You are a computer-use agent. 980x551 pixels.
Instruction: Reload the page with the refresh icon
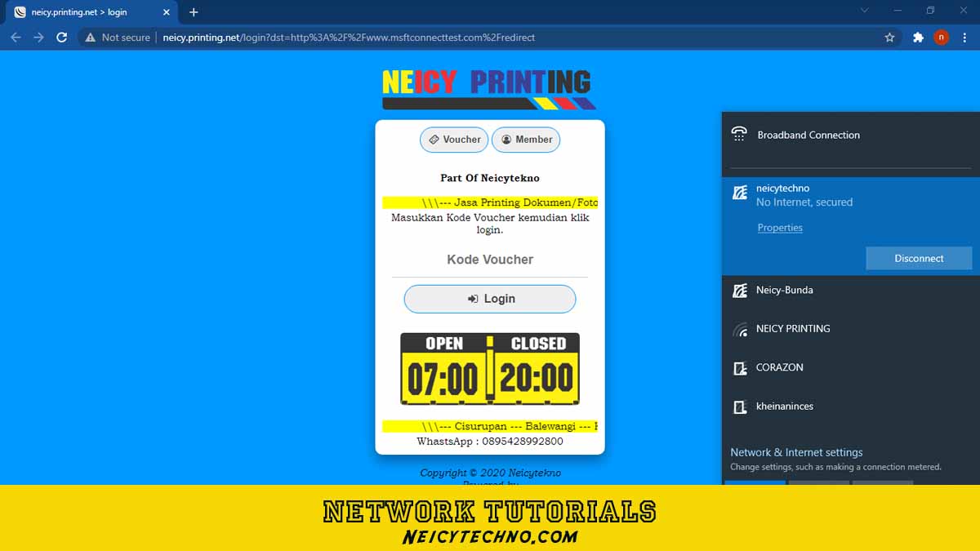[x=61, y=38]
